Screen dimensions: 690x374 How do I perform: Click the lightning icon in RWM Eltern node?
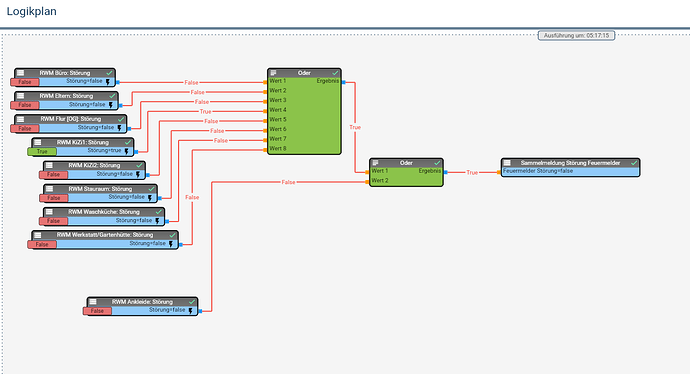110,105
